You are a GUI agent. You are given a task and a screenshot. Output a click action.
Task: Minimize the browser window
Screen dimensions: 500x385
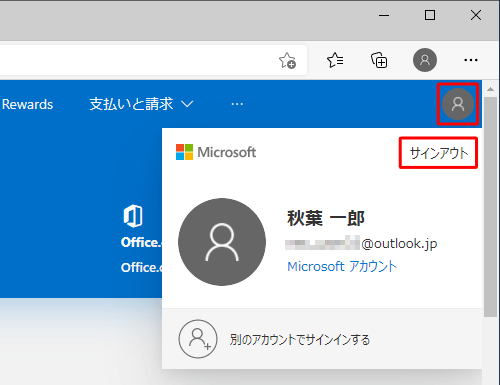click(384, 15)
